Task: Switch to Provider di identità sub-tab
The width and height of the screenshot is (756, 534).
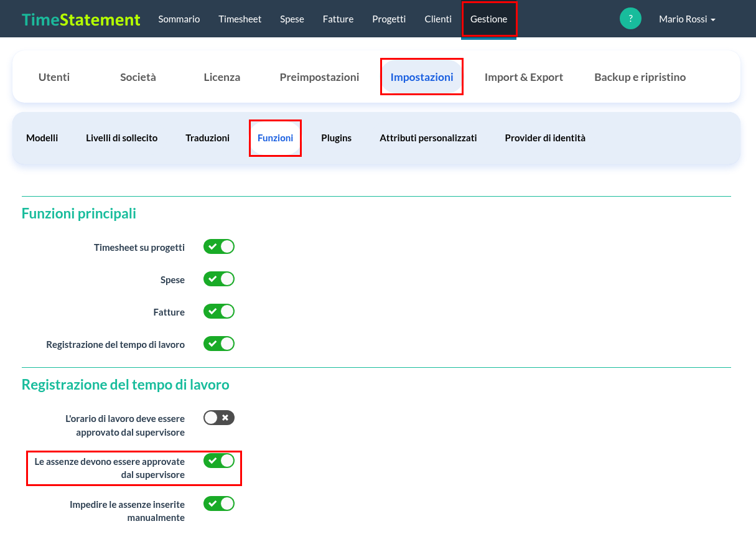Action: (545, 138)
